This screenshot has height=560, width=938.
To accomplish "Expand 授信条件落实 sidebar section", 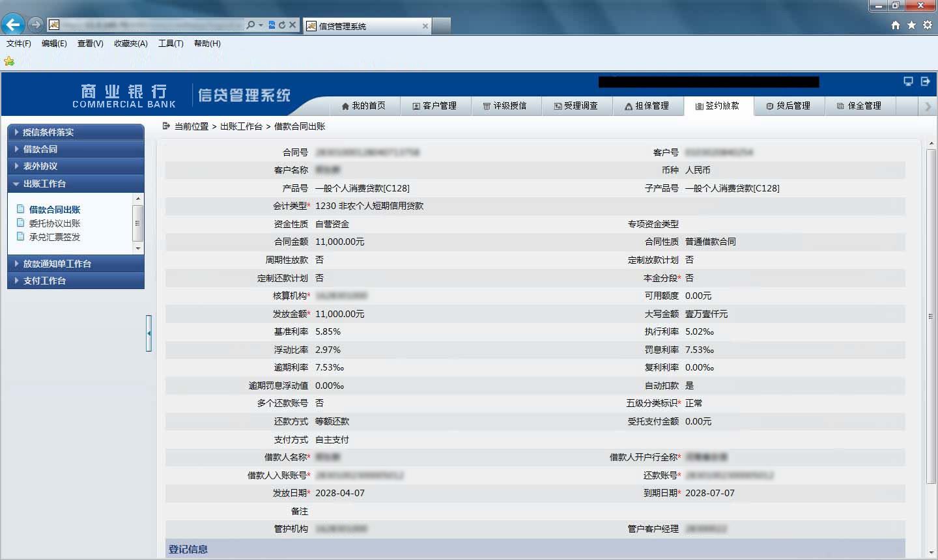I will click(x=76, y=132).
